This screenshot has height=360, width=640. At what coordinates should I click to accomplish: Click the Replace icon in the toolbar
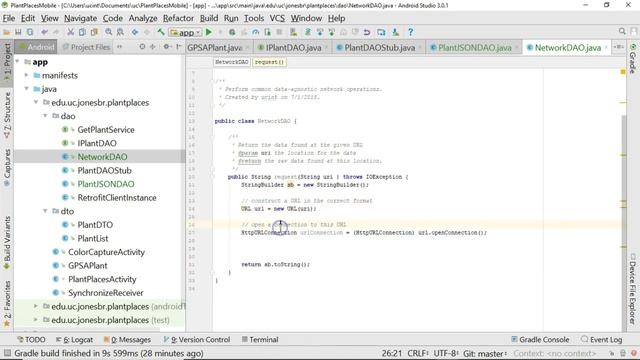(120, 32)
